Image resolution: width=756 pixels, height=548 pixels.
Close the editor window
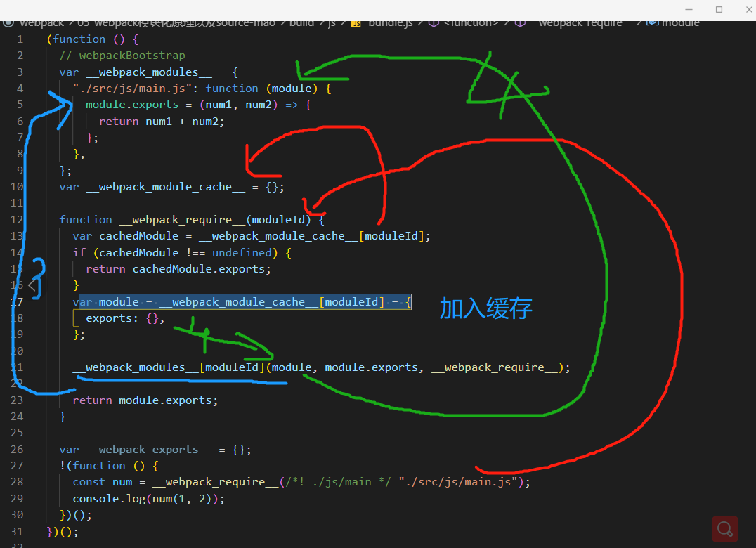click(x=749, y=9)
